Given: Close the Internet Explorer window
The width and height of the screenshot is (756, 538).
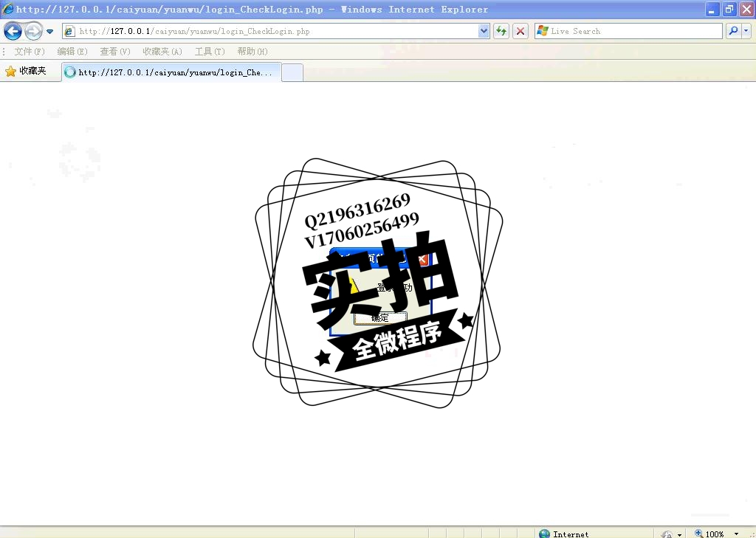Looking at the screenshot, I should click(746, 10).
